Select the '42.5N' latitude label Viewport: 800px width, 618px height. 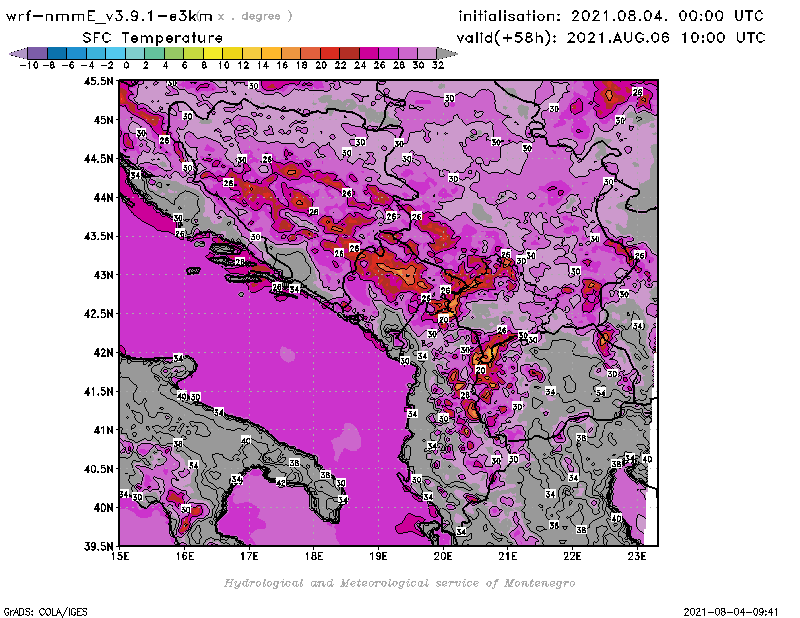[x=98, y=314]
